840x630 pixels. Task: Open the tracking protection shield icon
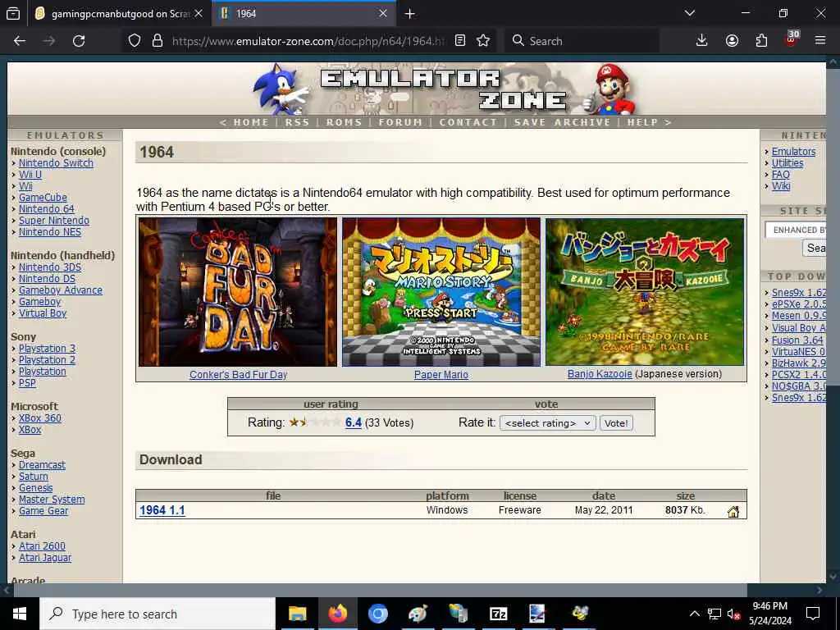[x=135, y=41]
